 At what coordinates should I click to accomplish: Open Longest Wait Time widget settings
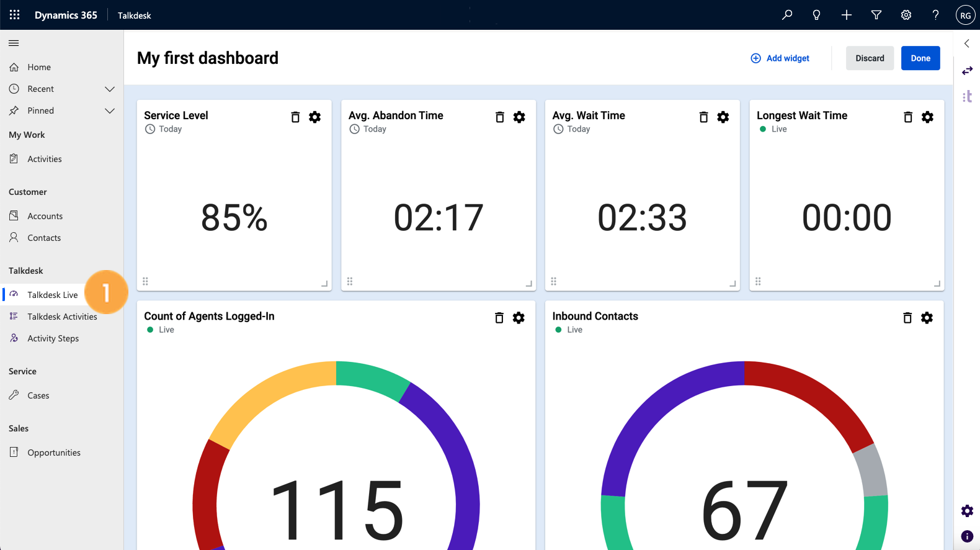coord(927,117)
